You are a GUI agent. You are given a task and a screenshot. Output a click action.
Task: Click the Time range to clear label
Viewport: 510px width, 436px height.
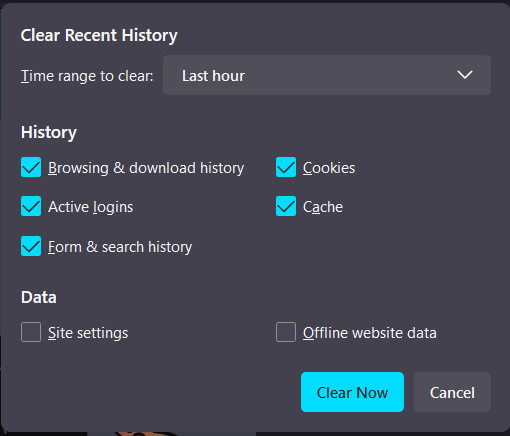pos(87,76)
